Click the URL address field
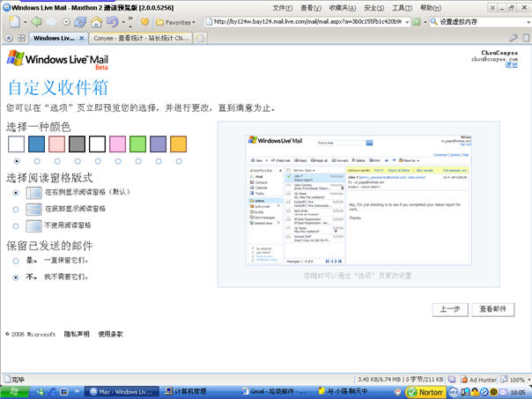532x399 pixels. click(307, 22)
